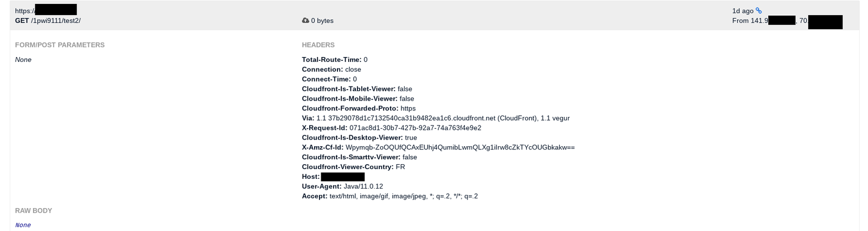The width and height of the screenshot is (868, 231).
Task: Click the FORM/POST PARAMETERS heading
Action: [60, 45]
